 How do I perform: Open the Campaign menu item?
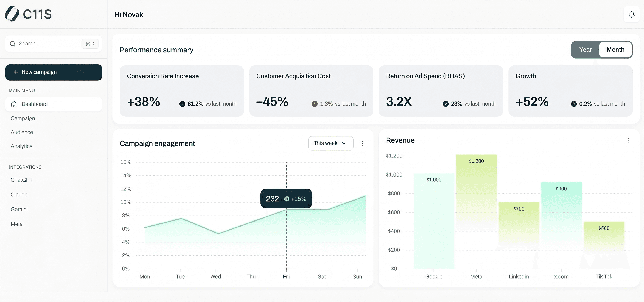(23, 118)
